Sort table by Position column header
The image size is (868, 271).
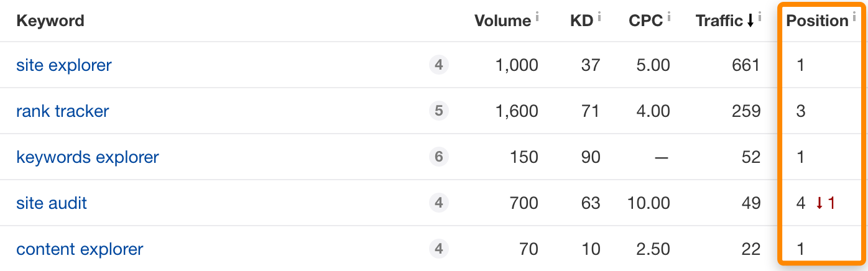(x=817, y=21)
